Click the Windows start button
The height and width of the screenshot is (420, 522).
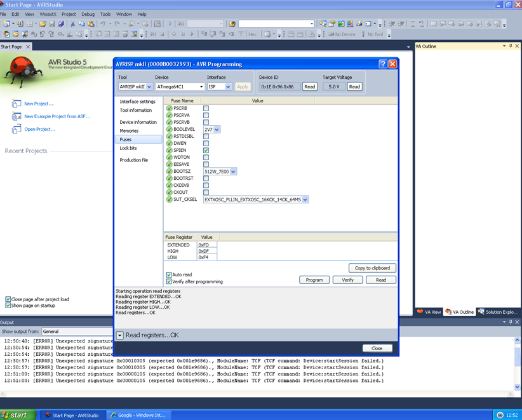point(18,415)
